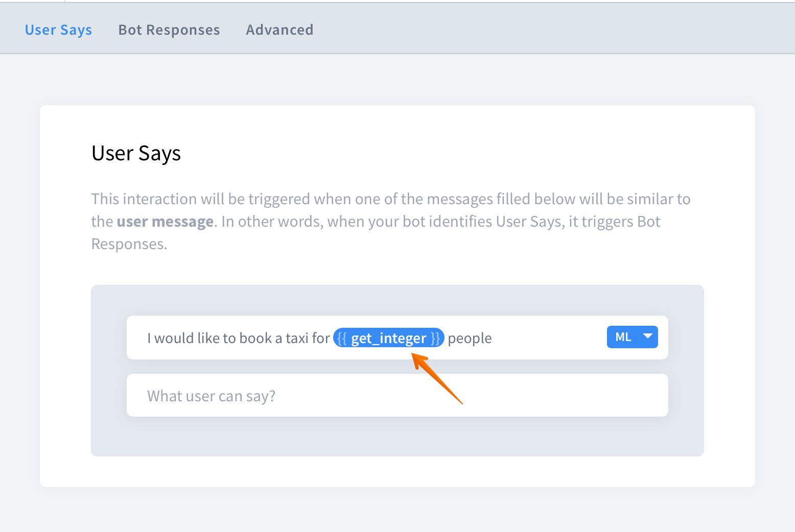Click the word 'Responses.' ending the description
This screenshot has height=532, width=795.
[129, 244]
